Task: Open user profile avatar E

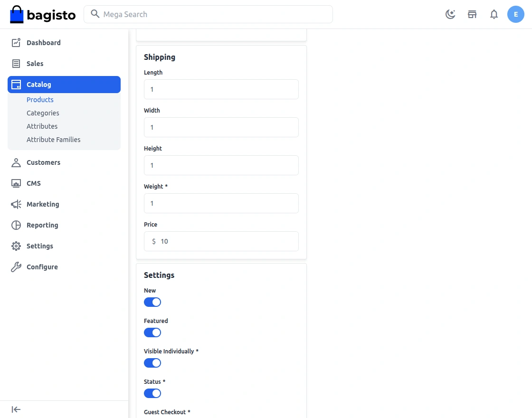Action: tap(516, 14)
